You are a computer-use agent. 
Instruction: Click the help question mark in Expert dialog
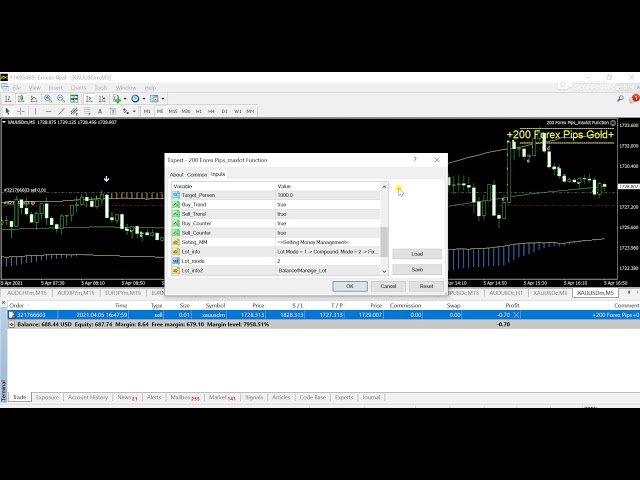(415, 159)
